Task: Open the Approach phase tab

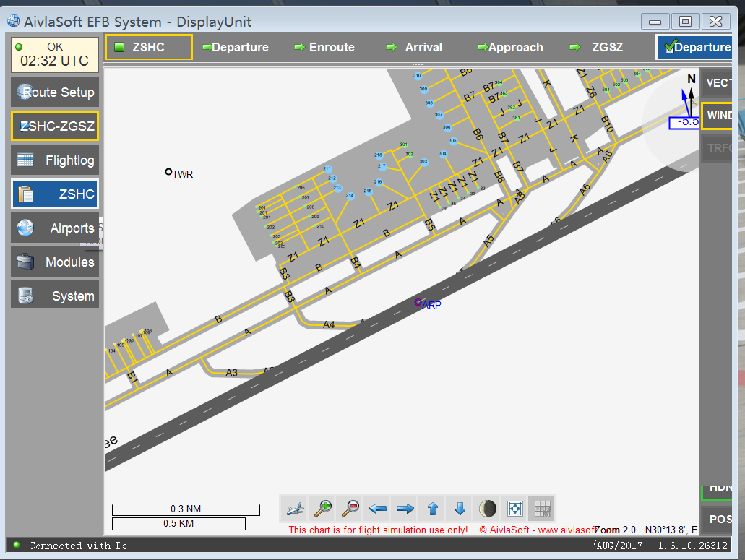Action: coord(509,47)
